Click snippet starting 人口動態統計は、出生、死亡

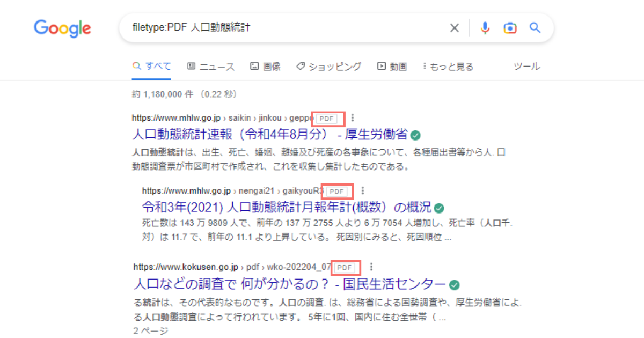[x=318, y=159]
